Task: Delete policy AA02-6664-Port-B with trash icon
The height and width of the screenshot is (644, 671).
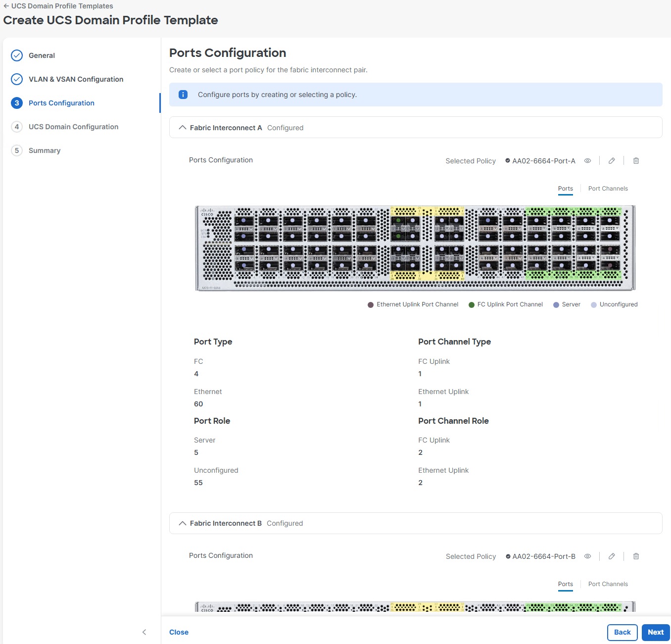Action: click(636, 556)
